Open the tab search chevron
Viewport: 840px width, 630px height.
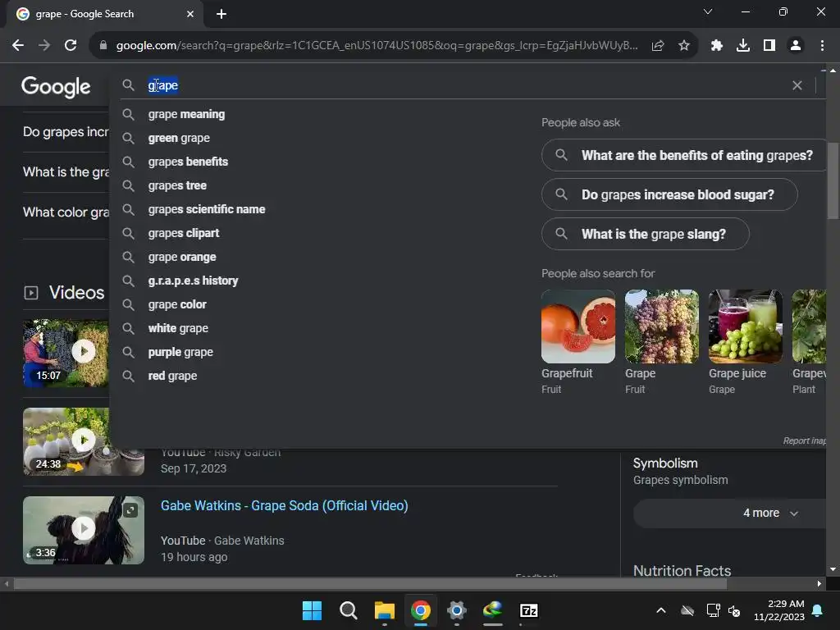[x=708, y=11]
